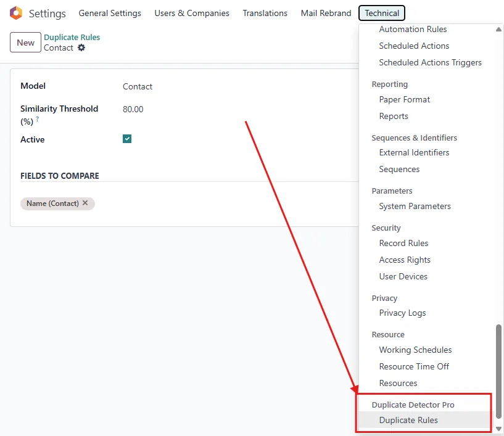Open the Translations menu
Screen dimensions: 504x436
pos(265,13)
